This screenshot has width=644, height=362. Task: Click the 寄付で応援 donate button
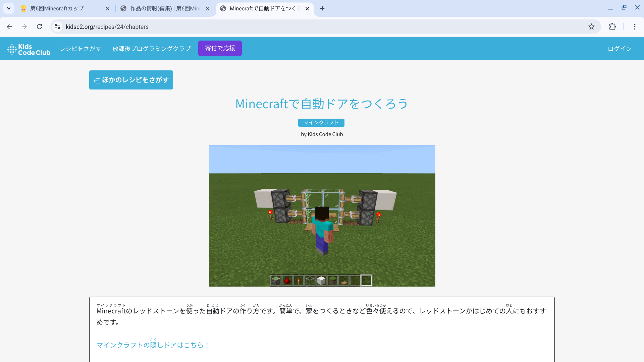(x=220, y=48)
